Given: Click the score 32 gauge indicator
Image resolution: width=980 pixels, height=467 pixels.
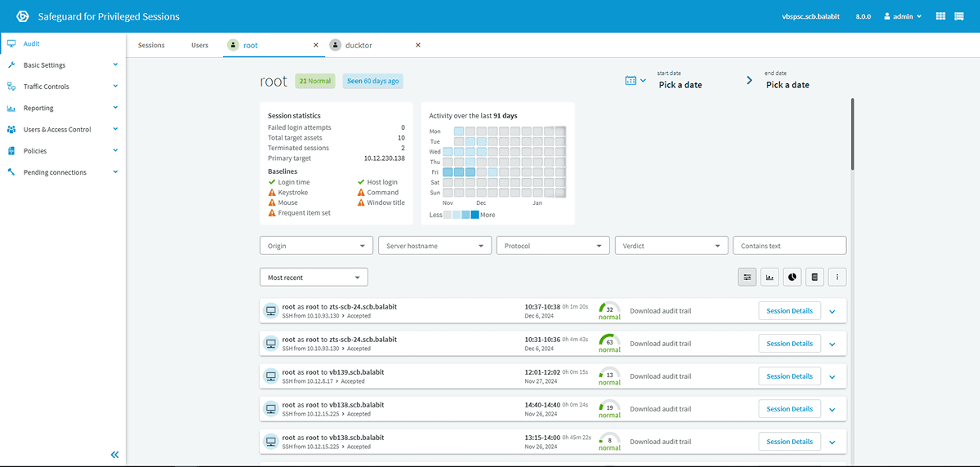Looking at the screenshot, I should (609, 310).
